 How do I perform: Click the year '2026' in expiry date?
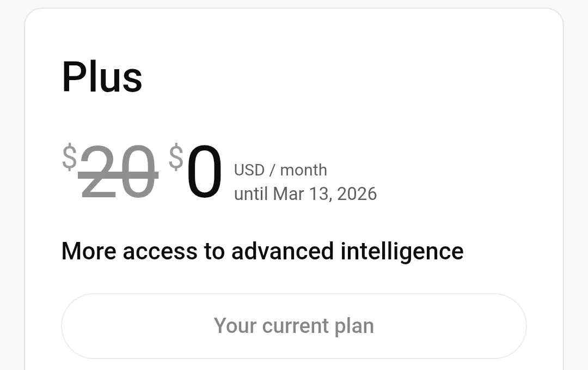[357, 194]
